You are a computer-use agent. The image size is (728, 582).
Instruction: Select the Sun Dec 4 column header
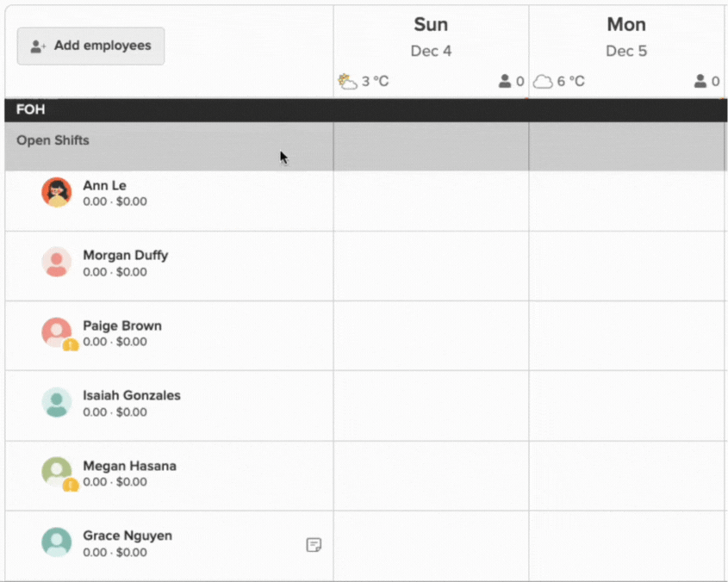click(431, 36)
